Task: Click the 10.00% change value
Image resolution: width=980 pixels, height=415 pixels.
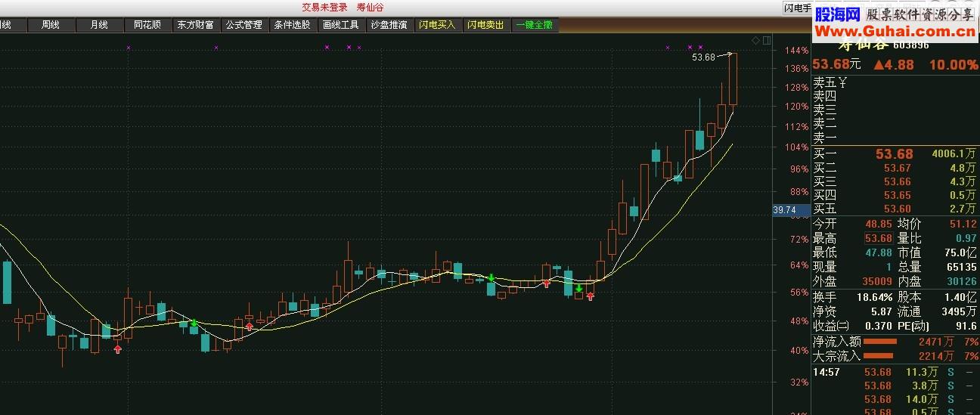Action: [953, 65]
